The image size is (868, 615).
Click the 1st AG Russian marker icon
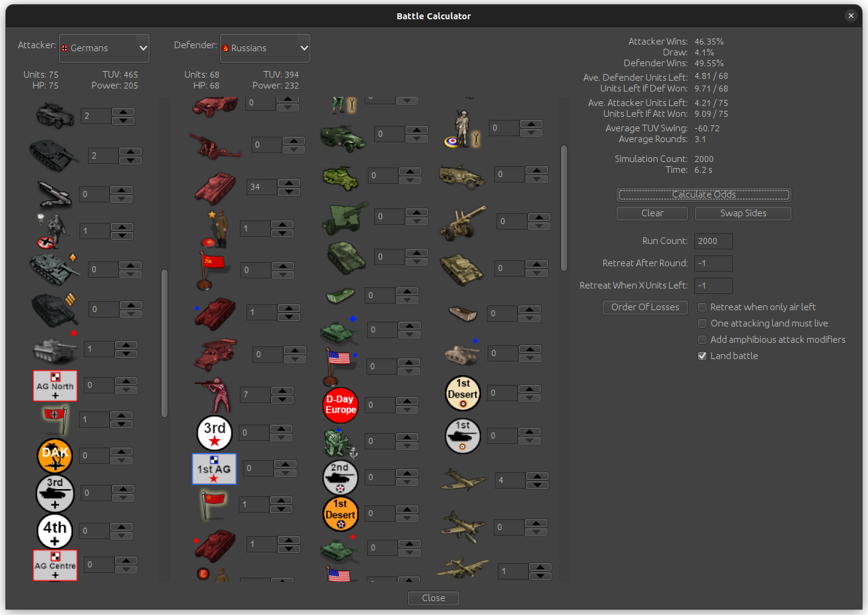(214, 469)
